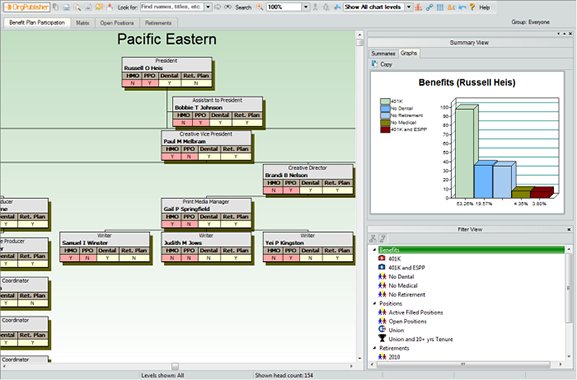The width and height of the screenshot is (577, 380).
Task: Select Judith M Jows Writer box
Action: [206, 247]
